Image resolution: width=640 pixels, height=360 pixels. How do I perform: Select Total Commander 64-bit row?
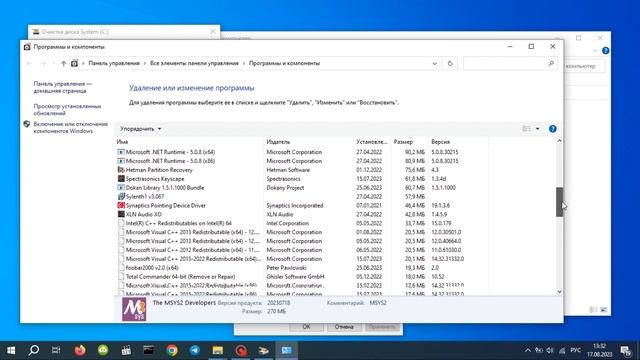click(302, 277)
